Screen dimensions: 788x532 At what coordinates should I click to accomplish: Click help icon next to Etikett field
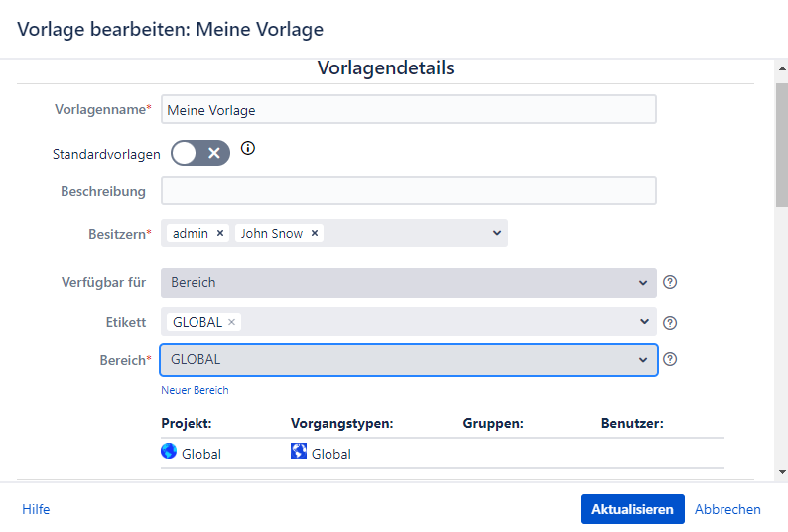[x=670, y=322]
